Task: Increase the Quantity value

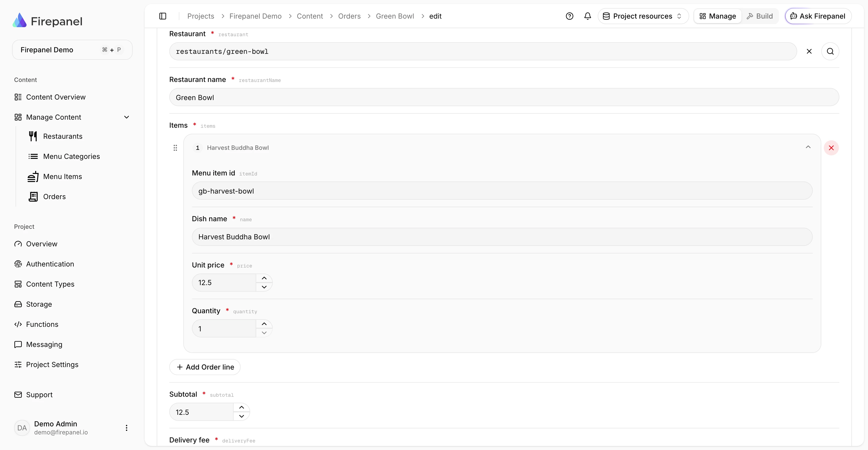Action: [264, 324]
